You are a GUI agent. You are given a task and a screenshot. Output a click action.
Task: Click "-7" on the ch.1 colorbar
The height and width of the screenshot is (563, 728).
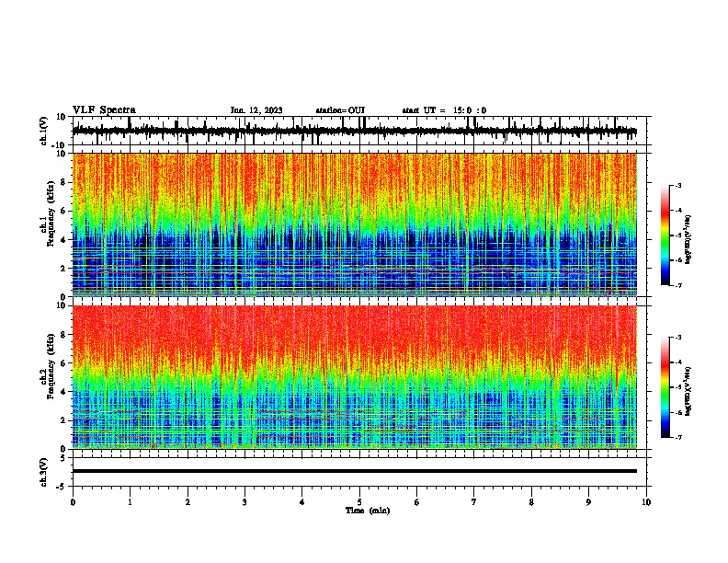(x=677, y=285)
